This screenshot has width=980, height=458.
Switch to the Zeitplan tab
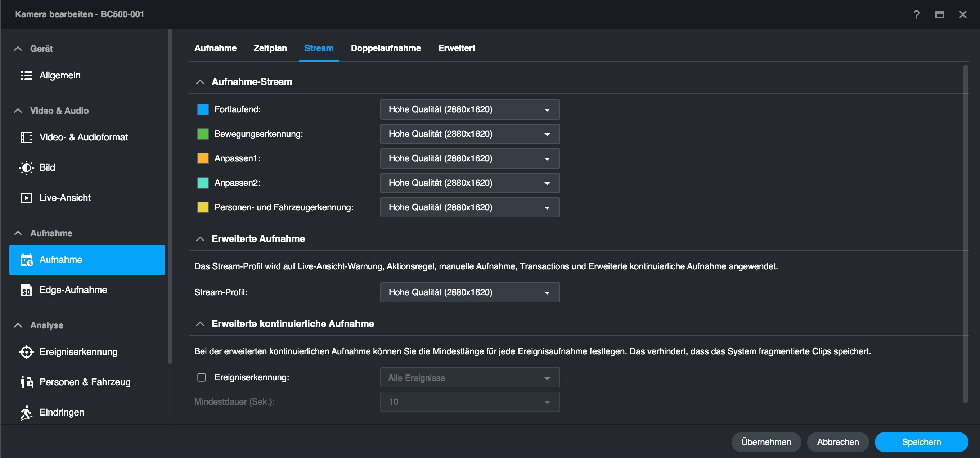(x=270, y=48)
